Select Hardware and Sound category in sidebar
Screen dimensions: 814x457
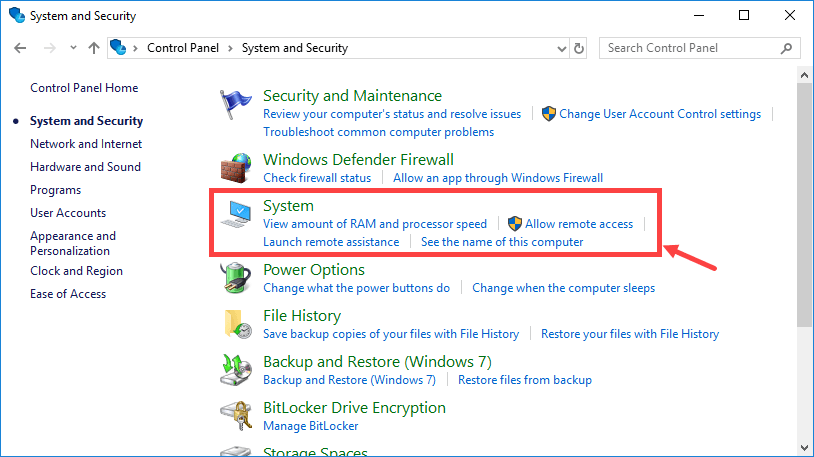[85, 167]
